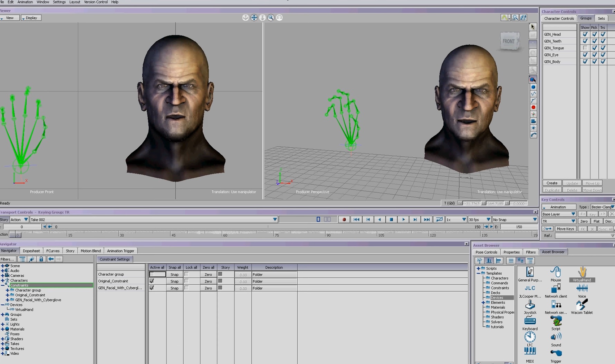Click Snap button for Character group
615x364 pixels.
coord(174,275)
